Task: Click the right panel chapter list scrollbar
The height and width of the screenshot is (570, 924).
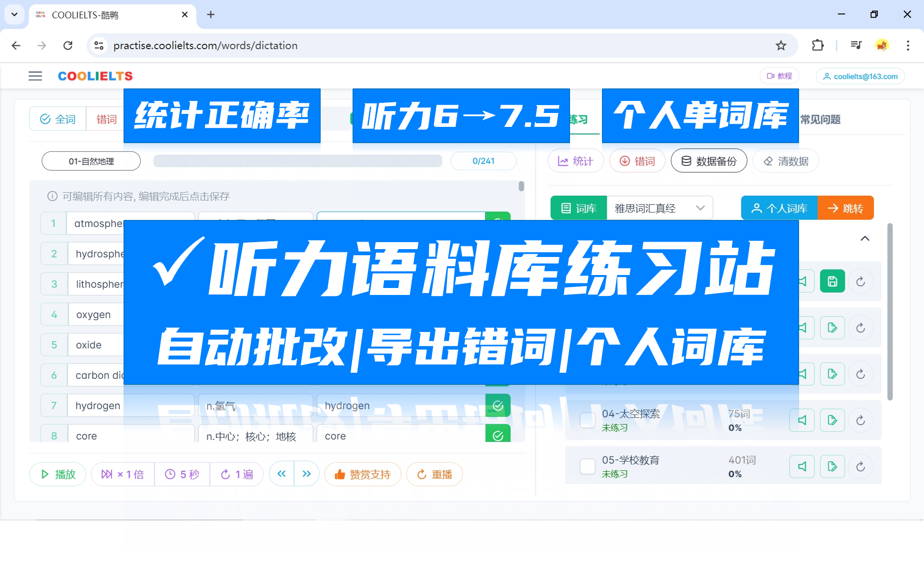Action: [890, 312]
